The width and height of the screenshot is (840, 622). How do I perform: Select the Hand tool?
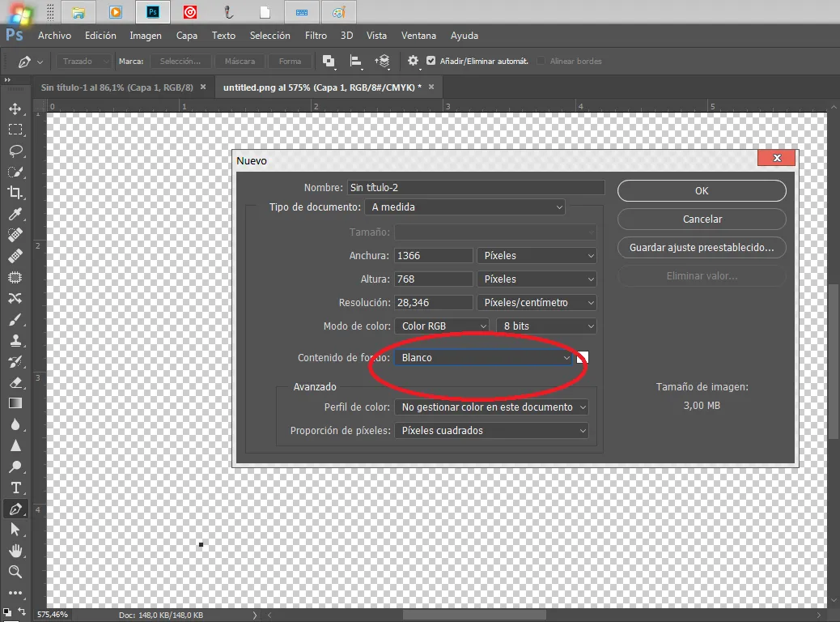tap(15, 551)
